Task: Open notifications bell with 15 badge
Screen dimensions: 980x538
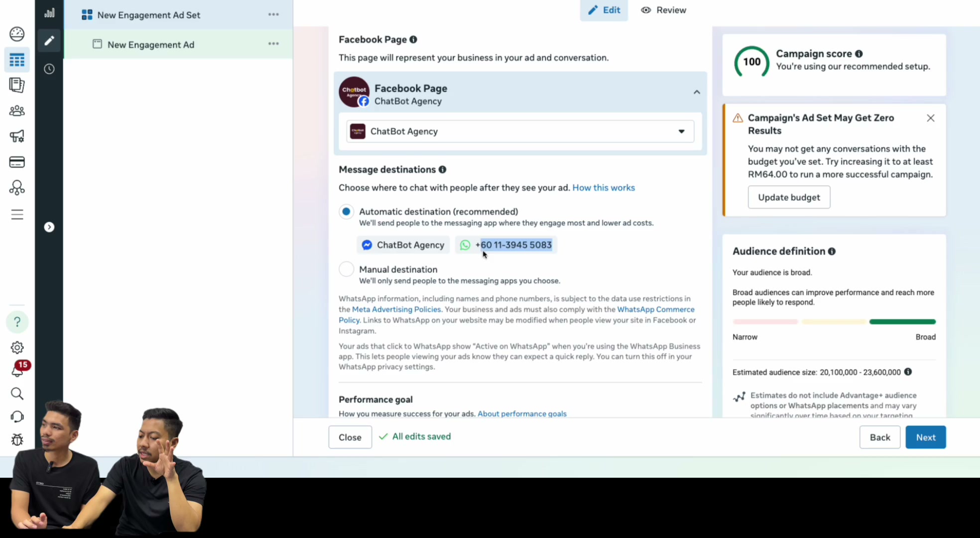Action: [18, 370]
